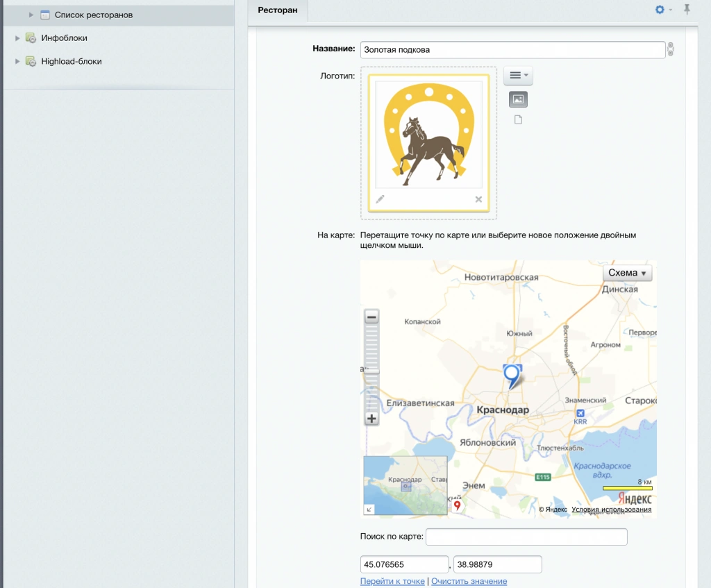Image resolution: width=711 pixels, height=588 pixels.
Task: Click the Очистить значение link
Action: pyautogui.click(x=469, y=581)
